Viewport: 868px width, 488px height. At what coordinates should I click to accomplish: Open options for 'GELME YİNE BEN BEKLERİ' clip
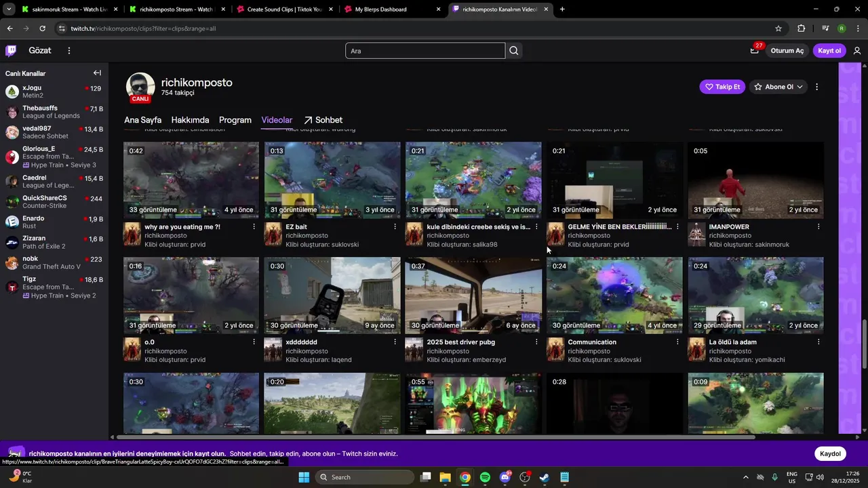(x=677, y=227)
